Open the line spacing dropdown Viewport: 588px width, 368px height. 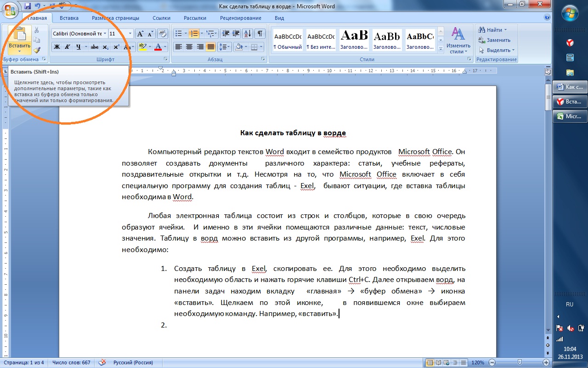225,47
